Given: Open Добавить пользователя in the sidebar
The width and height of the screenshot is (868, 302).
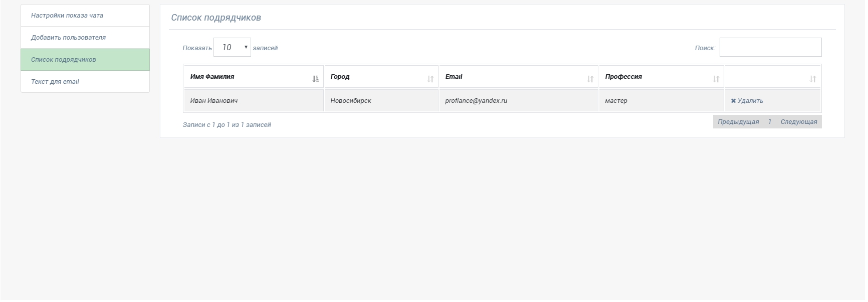Looking at the screenshot, I should (x=68, y=38).
